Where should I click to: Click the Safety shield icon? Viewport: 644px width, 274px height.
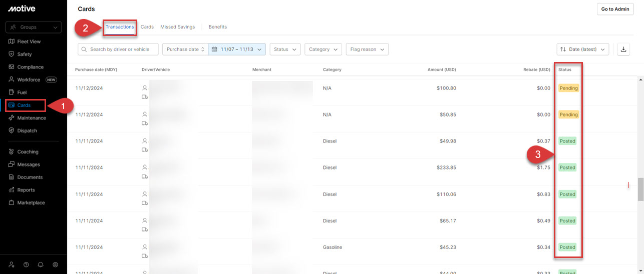click(12, 54)
